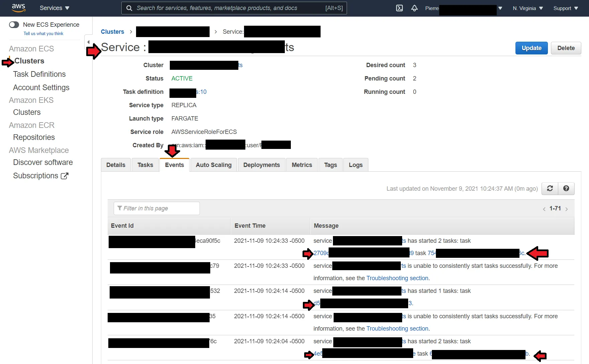Switch to the Metrics tab
Image resolution: width=589 pixels, height=364 pixels.
[x=302, y=165]
